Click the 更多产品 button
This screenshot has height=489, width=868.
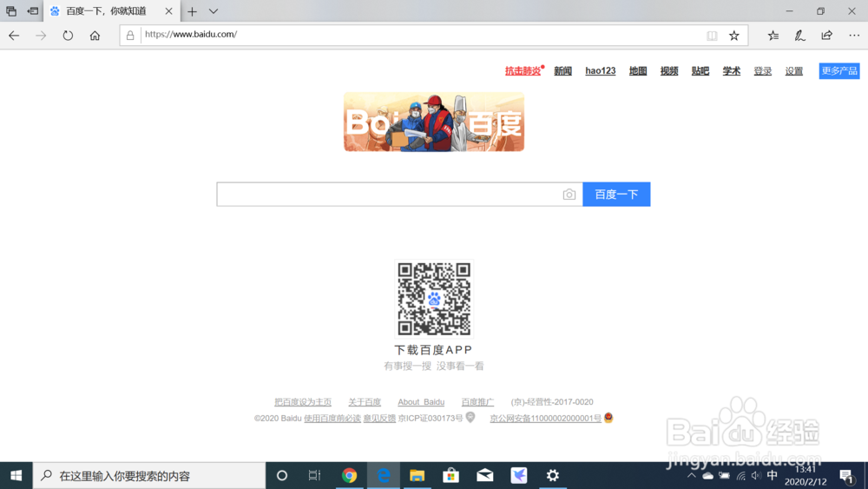839,71
